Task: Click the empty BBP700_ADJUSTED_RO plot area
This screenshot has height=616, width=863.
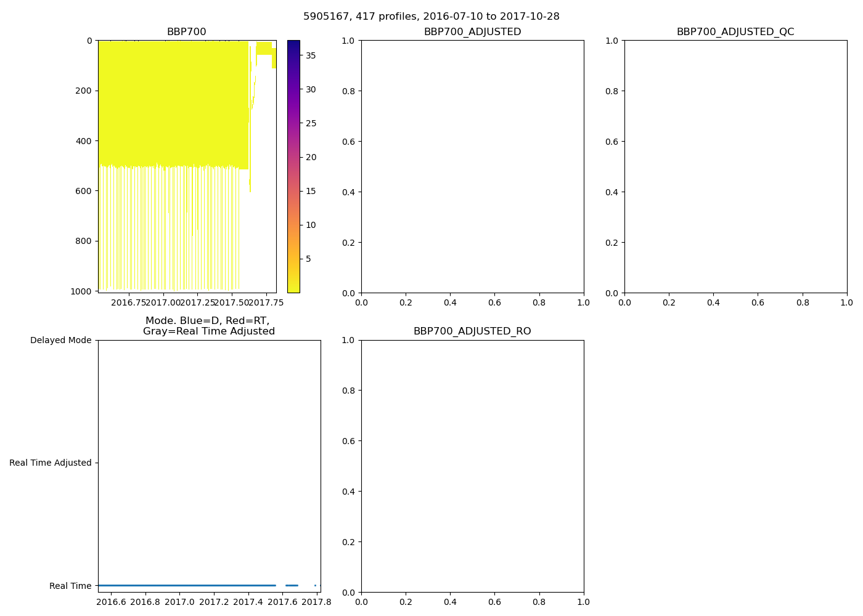Action: pyautogui.click(x=472, y=466)
